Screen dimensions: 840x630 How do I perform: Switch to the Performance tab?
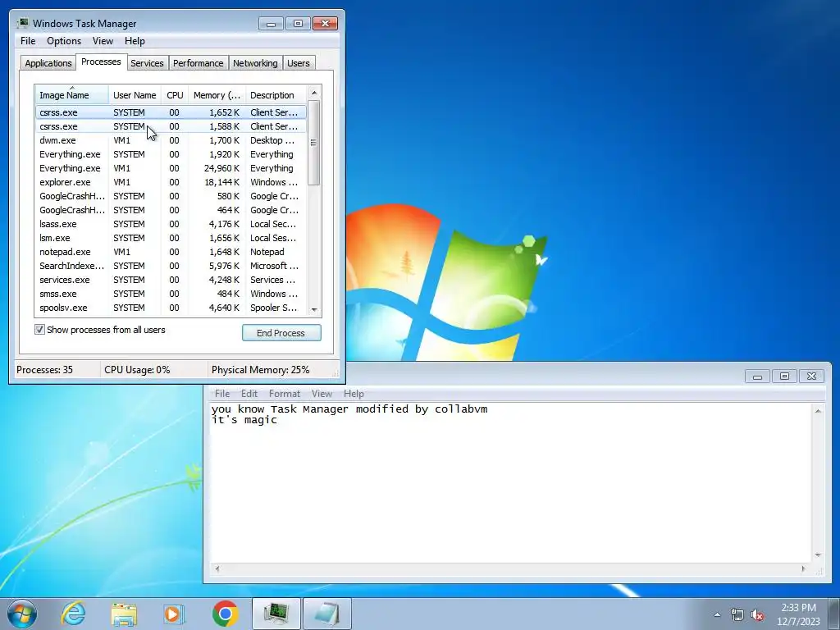tap(199, 63)
